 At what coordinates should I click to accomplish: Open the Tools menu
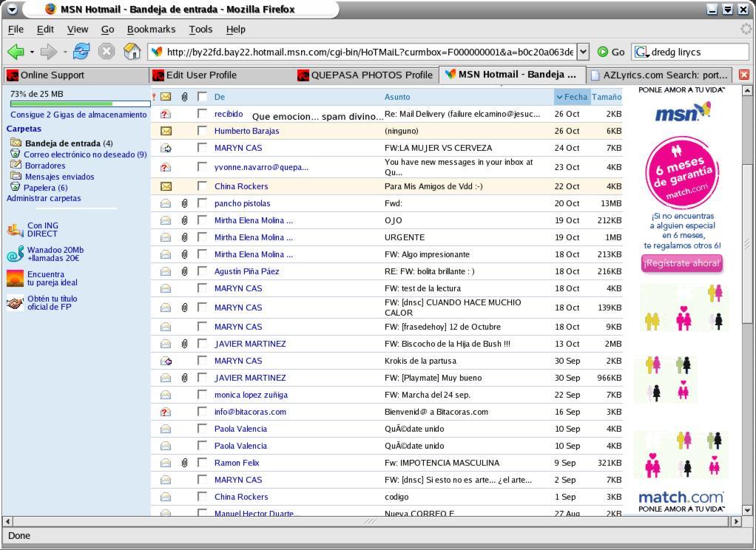tap(200, 30)
